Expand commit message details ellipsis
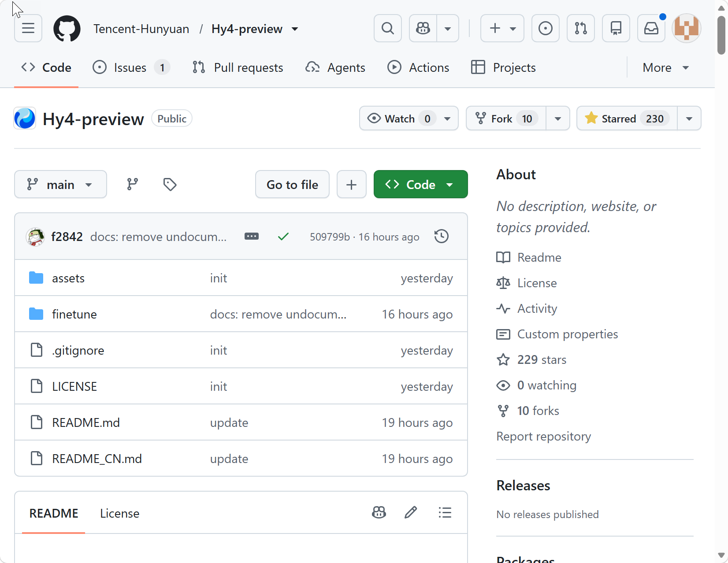 [252, 237]
